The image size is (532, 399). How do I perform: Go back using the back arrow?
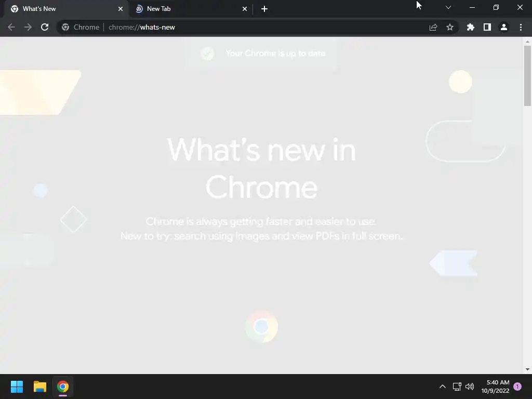pyautogui.click(x=11, y=27)
